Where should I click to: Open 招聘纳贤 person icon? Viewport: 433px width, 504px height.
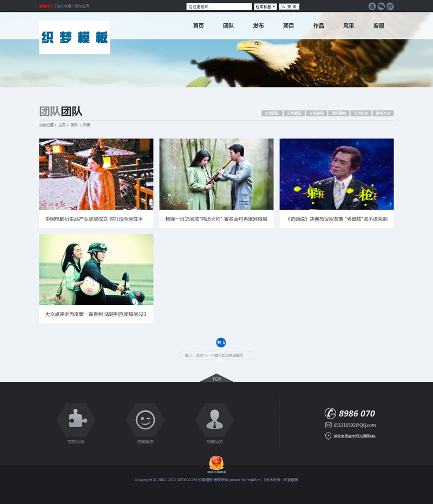(214, 419)
